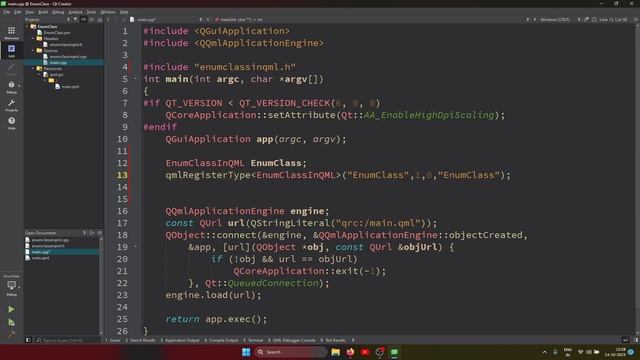This screenshot has width=640, height=360.
Task: Go back in editor navigation history
Action: 108,20
